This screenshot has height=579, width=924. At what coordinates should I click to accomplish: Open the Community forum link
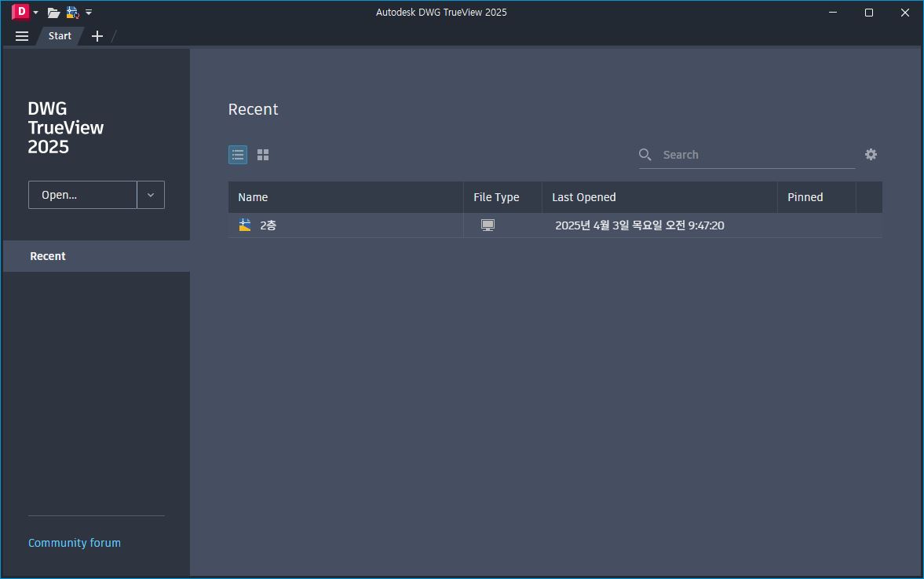click(x=75, y=542)
